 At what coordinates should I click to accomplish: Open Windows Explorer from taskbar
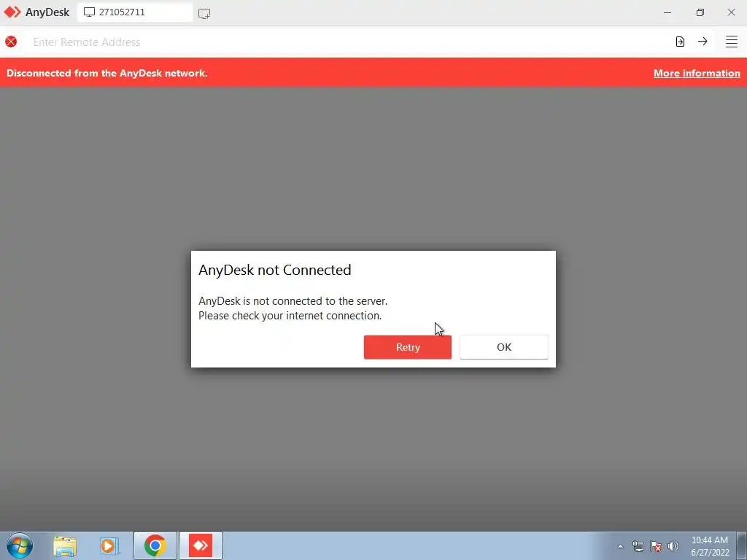pos(65,545)
